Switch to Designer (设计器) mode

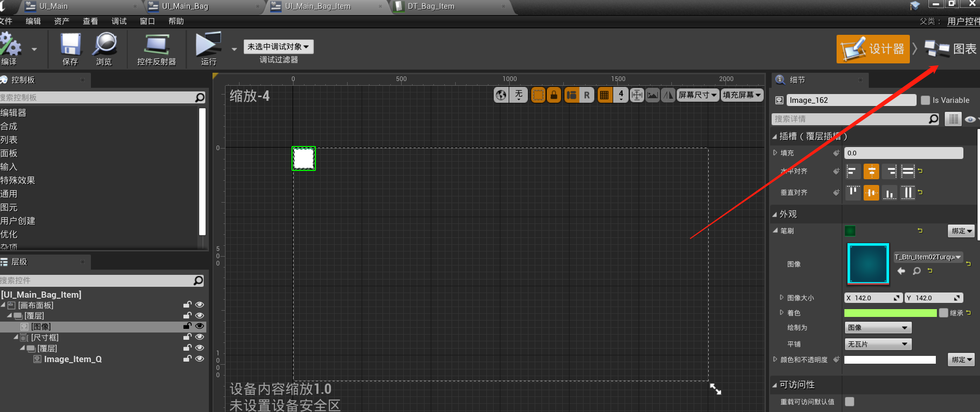pyautogui.click(x=873, y=49)
